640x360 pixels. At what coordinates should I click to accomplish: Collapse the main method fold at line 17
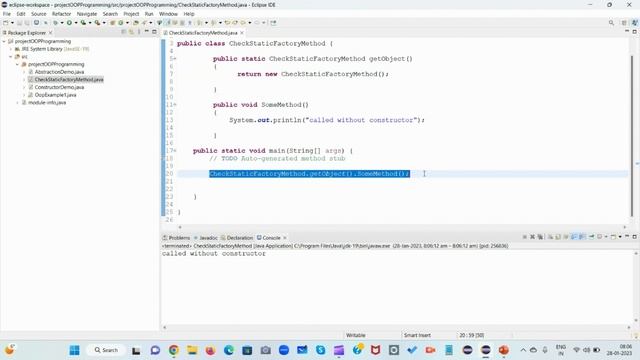tap(175, 151)
